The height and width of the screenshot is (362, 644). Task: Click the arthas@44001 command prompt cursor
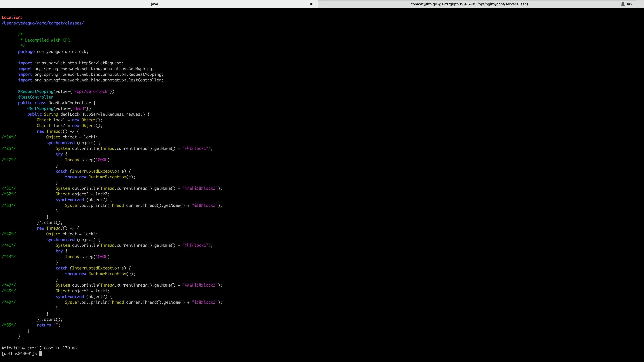pos(40,353)
